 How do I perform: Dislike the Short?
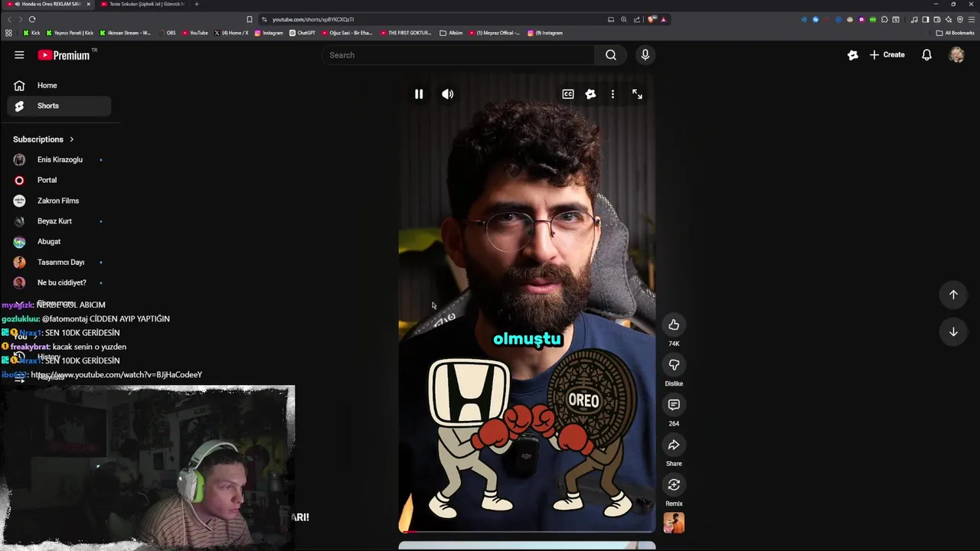pos(674,364)
